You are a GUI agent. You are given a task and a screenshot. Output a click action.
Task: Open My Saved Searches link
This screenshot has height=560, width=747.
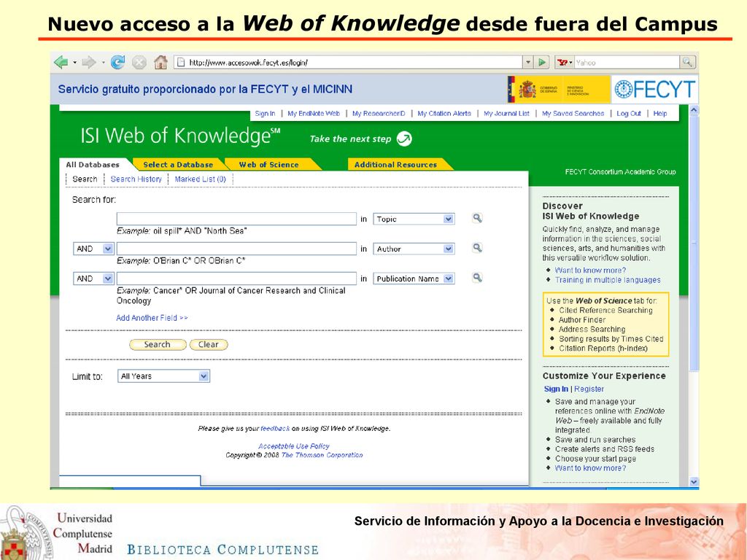coord(573,113)
